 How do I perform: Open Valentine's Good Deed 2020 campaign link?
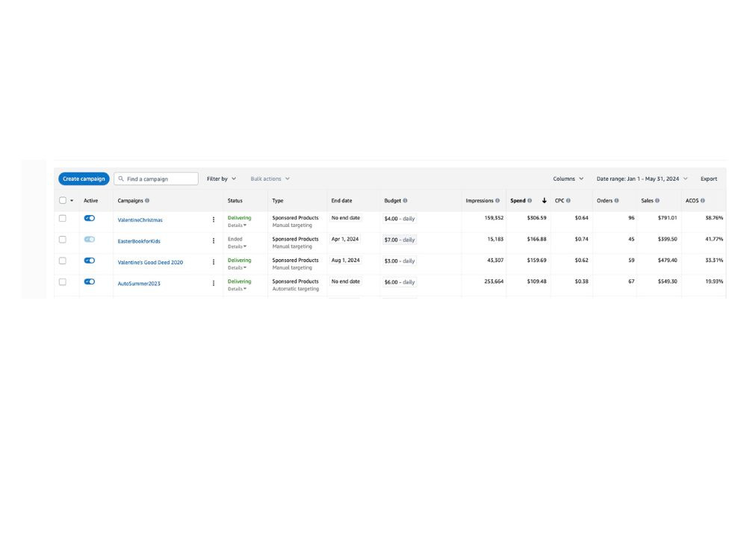click(150, 262)
